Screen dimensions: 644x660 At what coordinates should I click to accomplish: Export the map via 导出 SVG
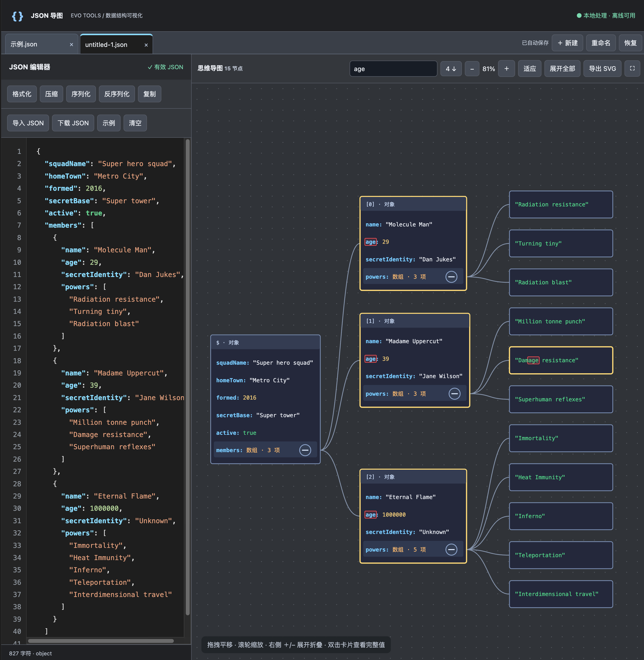pos(602,69)
